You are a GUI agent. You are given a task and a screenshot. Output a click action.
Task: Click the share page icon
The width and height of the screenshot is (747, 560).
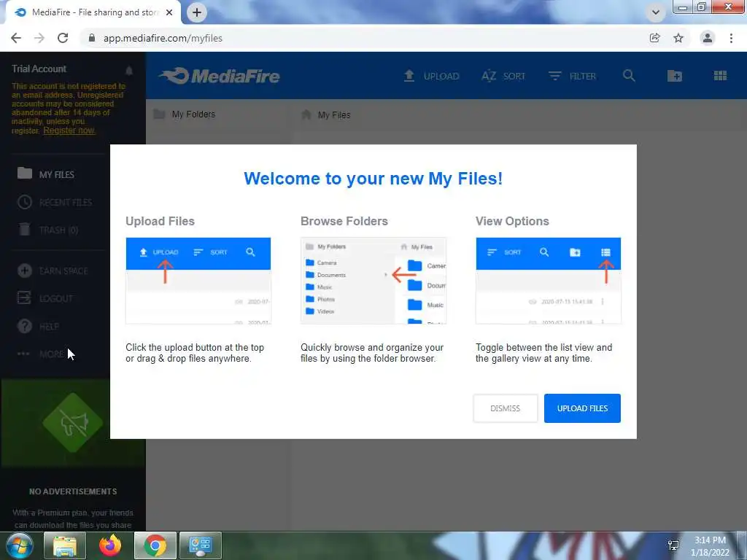click(x=655, y=38)
